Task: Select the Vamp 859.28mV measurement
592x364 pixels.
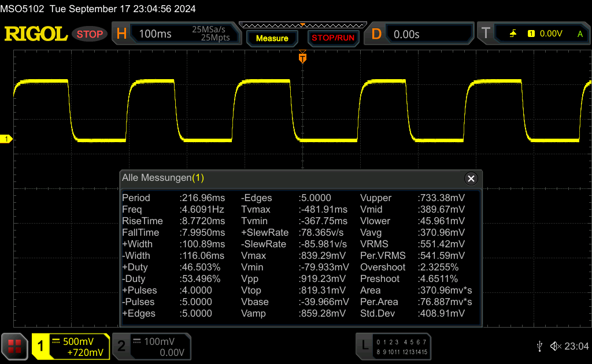Action: click(293, 314)
